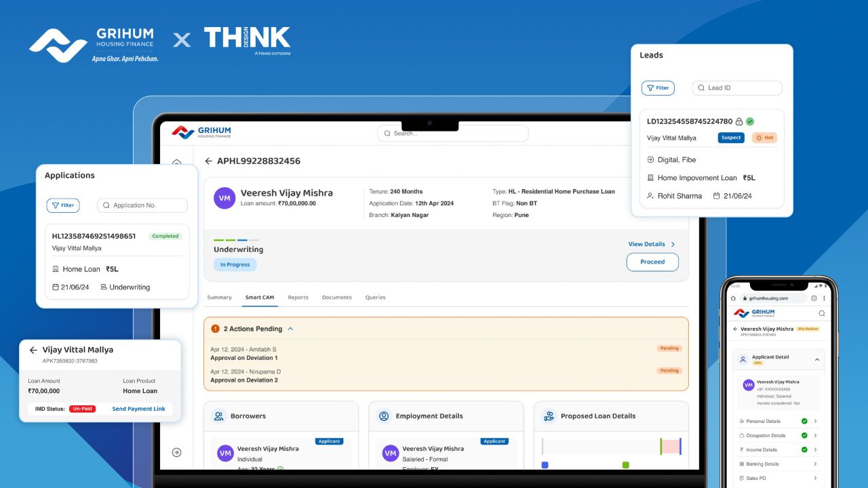
Task: Click the lock icon beside lead ID
Action: (x=739, y=121)
